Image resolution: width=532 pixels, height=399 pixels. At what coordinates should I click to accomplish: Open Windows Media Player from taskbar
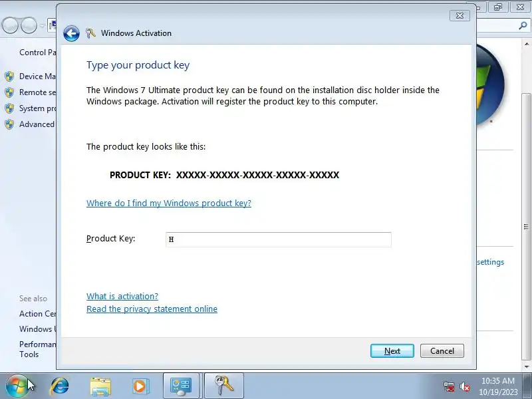pos(140,386)
